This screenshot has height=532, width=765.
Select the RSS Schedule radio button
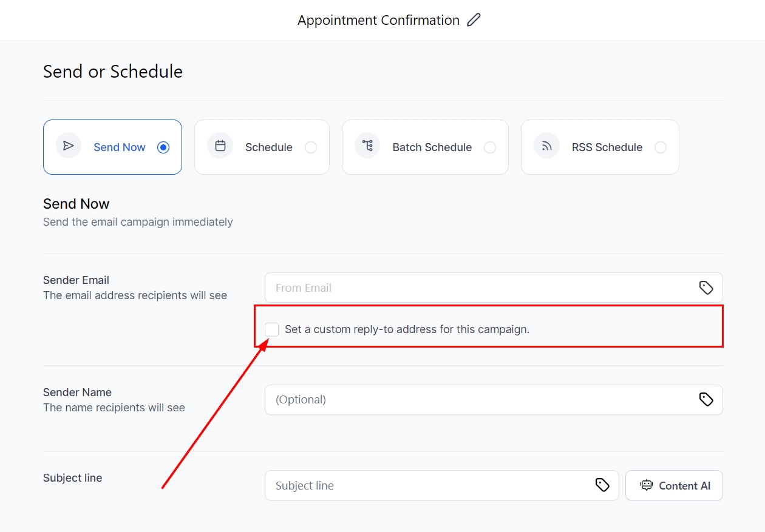point(661,147)
